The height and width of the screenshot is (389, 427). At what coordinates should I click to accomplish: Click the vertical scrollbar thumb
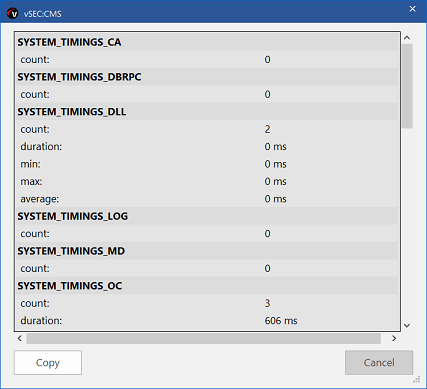tap(407, 86)
